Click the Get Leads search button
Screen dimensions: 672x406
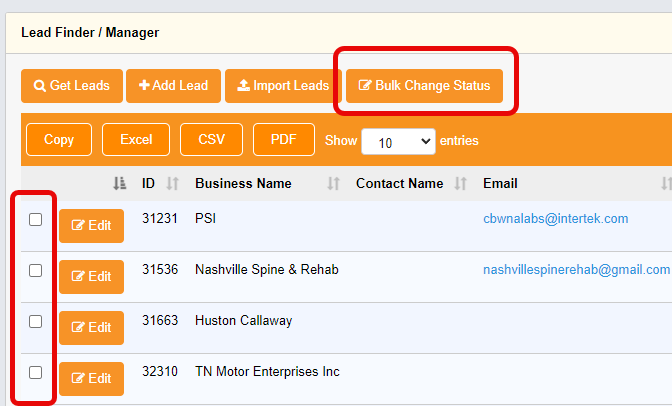(x=71, y=86)
